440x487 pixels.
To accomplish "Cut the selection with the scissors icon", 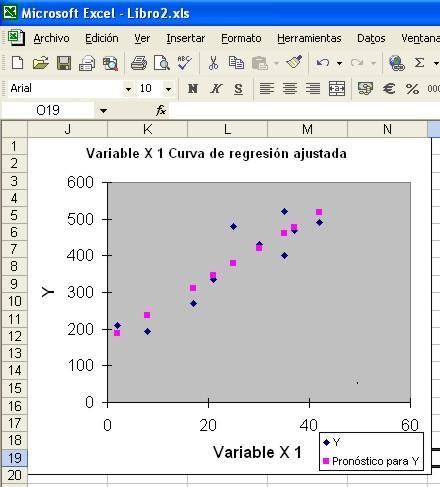I will tap(213, 63).
